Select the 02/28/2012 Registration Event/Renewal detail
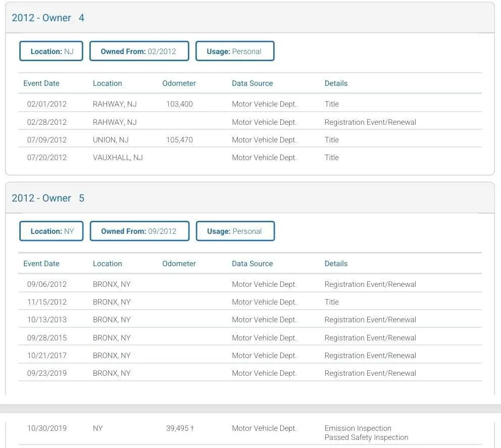 click(x=370, y=122)
